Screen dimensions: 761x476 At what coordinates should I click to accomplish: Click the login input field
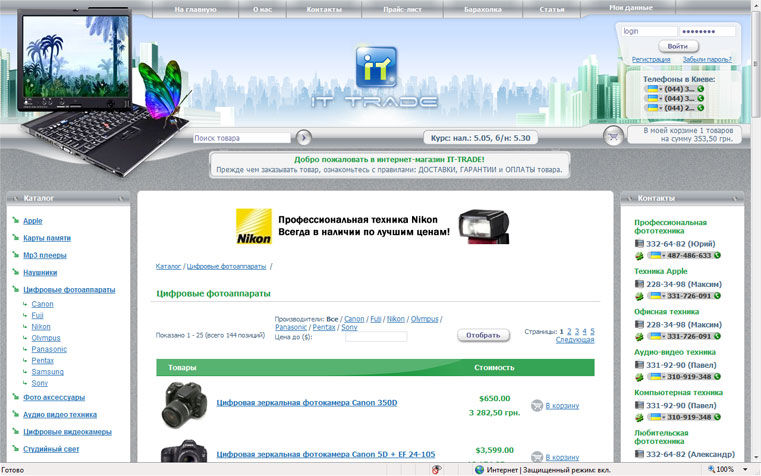649,31
